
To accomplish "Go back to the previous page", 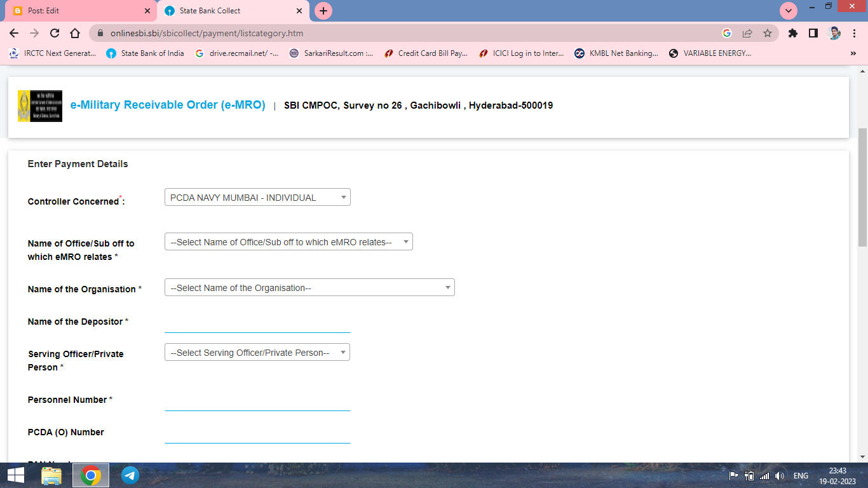I will click(x=14, y=33).
